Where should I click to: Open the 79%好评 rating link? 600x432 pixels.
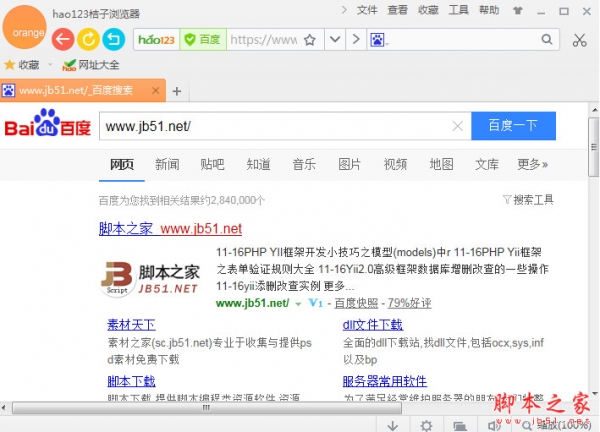coord(409,303)
